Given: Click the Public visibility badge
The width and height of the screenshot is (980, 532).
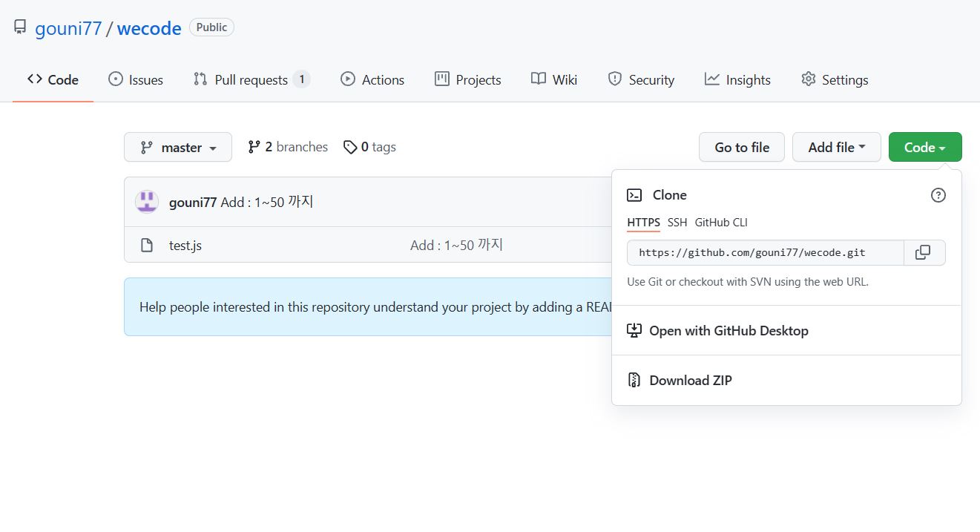Looking at the screenshot, I should point(211,27).
